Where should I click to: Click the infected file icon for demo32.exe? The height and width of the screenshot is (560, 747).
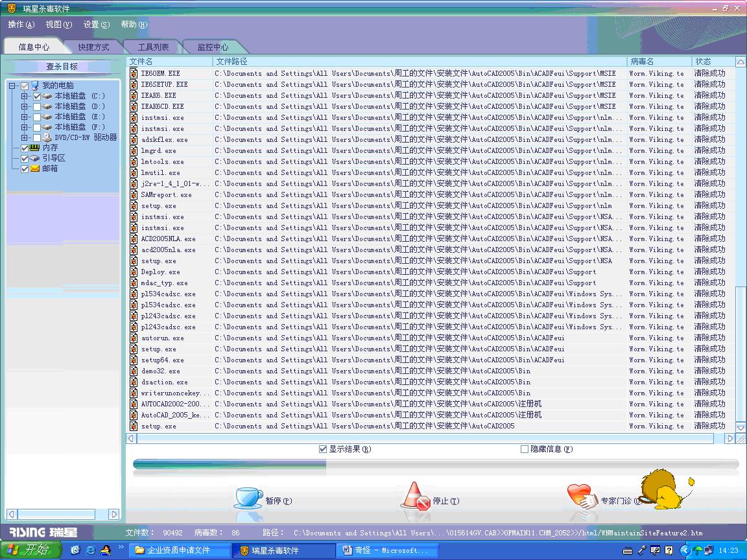(x=134, y=371)
